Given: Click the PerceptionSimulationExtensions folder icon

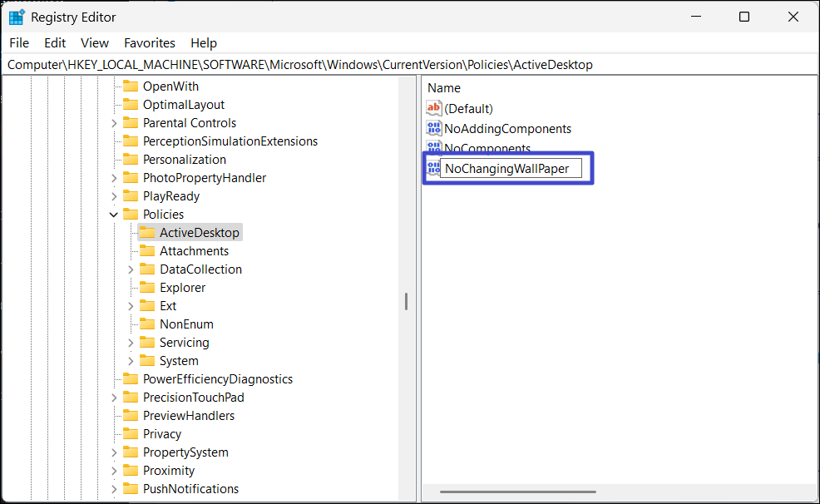Looking at the screenshot, I should pyautogui.click(x=131, y=141).
